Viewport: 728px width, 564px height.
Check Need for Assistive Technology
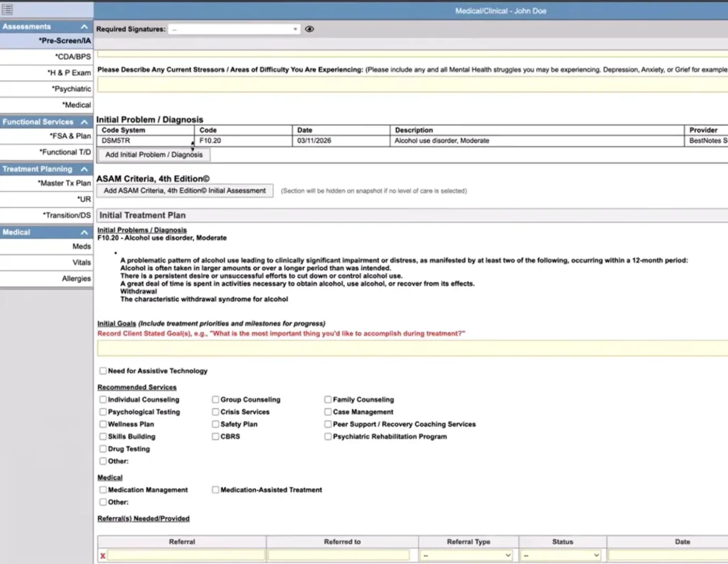coord(102,371)
